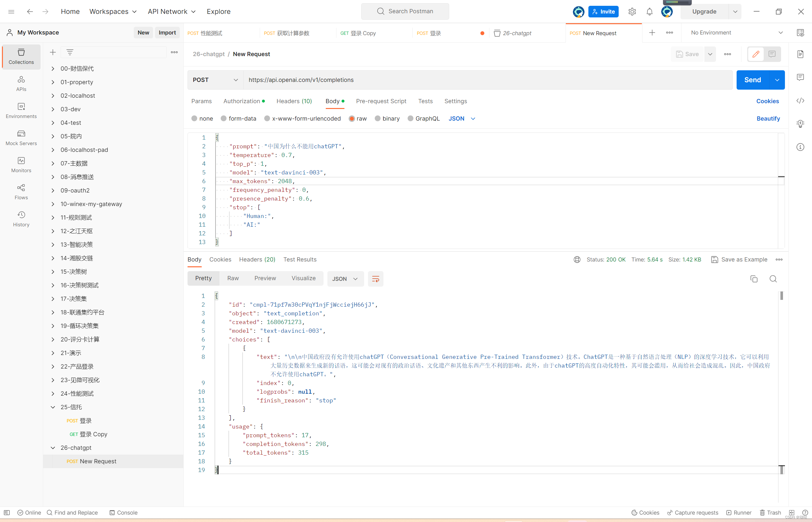Open a new request tab with plus
Viewport: 812px width, 522px height.
[x=652, y=33]
